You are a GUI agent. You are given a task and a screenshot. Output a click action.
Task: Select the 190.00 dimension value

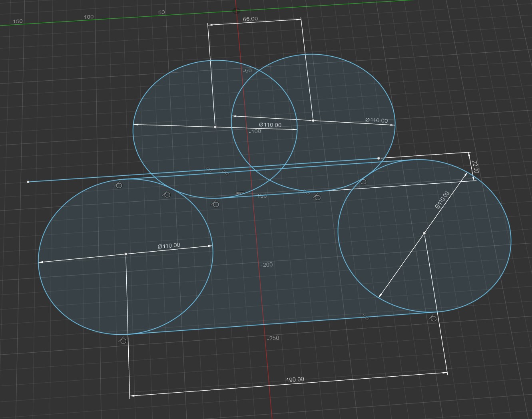click(x=295, y=379)
